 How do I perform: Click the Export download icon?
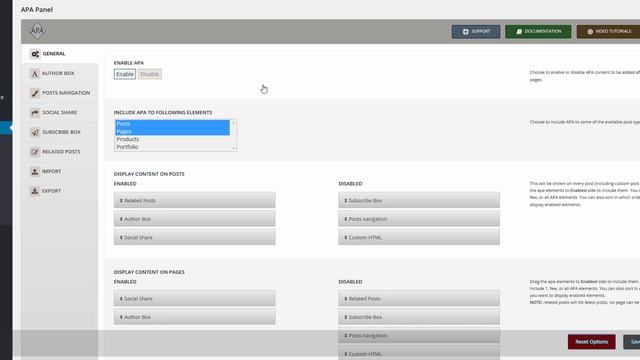(35, 191)
